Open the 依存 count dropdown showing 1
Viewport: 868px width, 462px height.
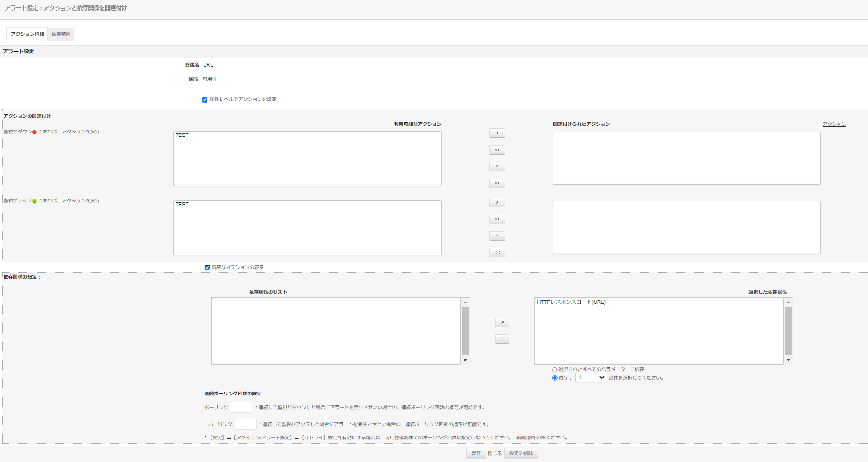point(591,378)
